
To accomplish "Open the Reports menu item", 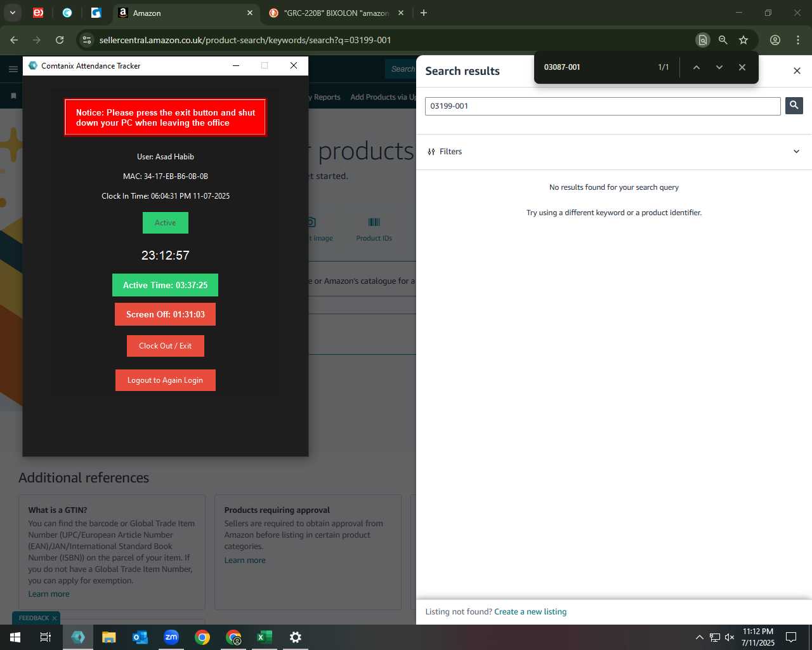I will tap(326, 97).
